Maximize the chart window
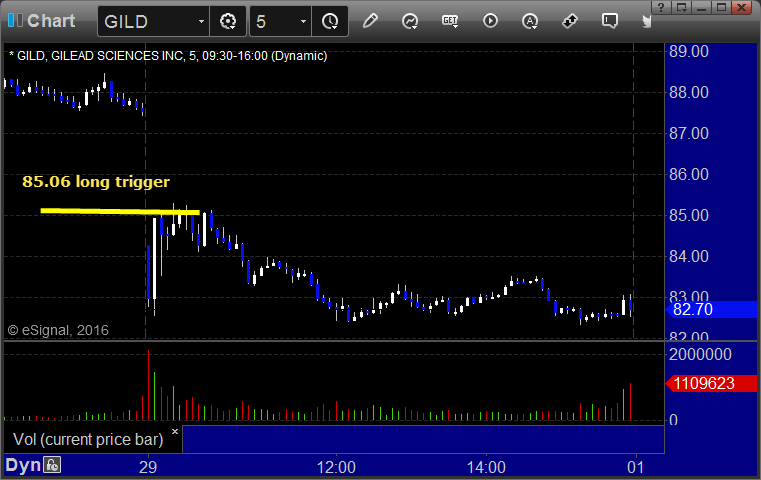The width and height of the screenshot is (761, 480). pyautogui.click(x=721, y=7)
